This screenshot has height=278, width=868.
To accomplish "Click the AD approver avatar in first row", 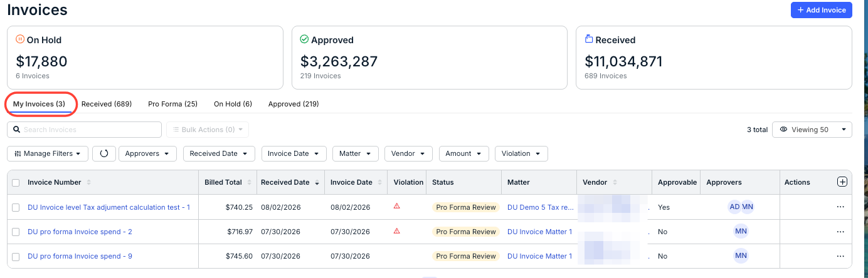I will [734, 207].
